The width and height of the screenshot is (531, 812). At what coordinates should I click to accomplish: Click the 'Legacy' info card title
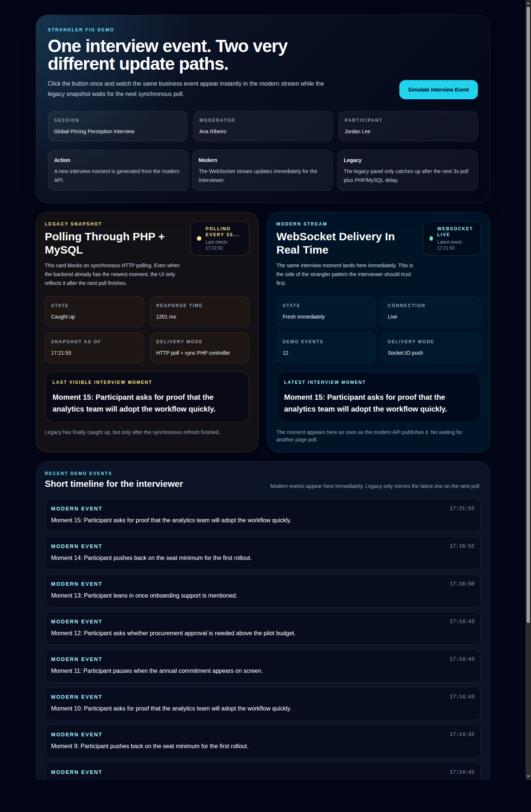[x=353, y=160]
